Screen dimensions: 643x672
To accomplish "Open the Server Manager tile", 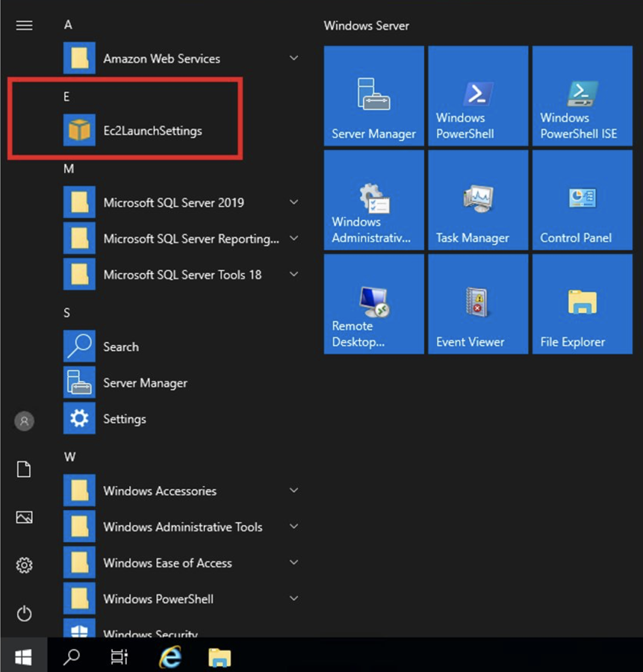I will pyautogui.click(x=373, y=96).
